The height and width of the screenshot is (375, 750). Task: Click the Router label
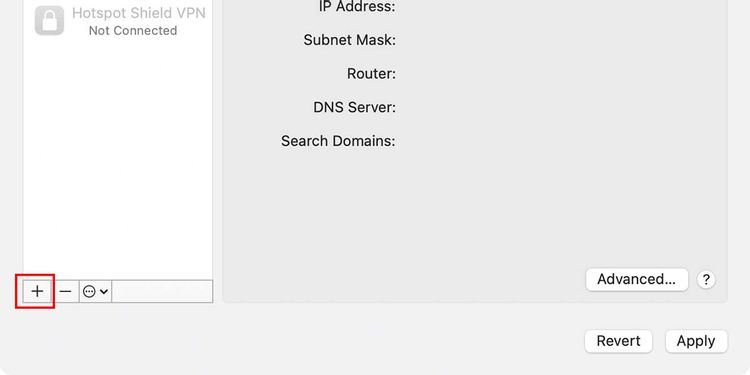(372, 74)
